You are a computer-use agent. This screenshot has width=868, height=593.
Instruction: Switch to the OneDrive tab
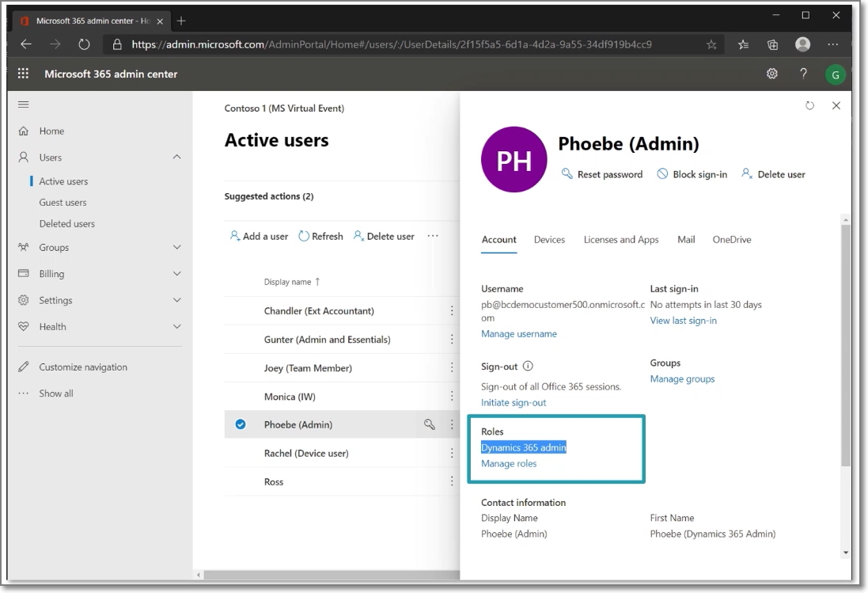point(731,240)
